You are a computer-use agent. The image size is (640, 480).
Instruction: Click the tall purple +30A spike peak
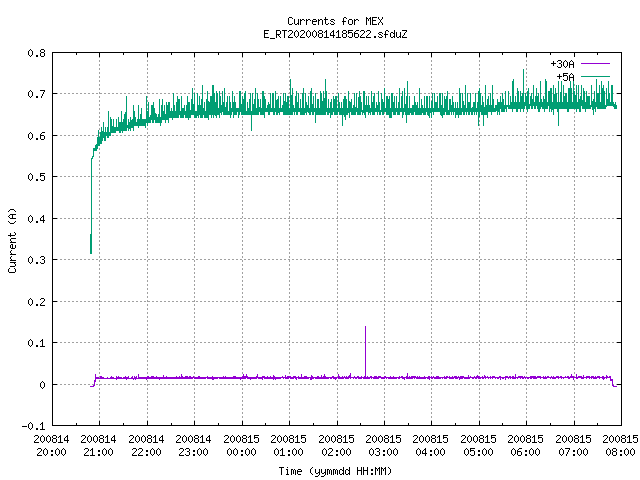pos(365,327)
